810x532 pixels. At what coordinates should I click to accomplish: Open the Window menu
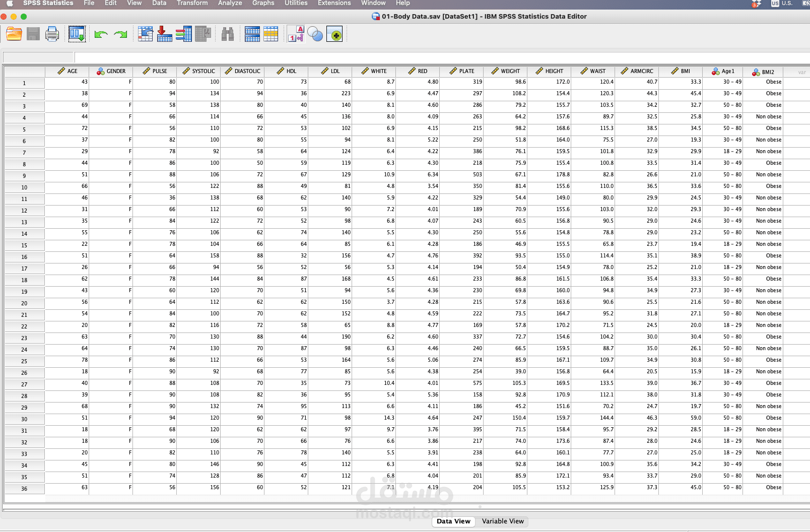tap(373, 4)
